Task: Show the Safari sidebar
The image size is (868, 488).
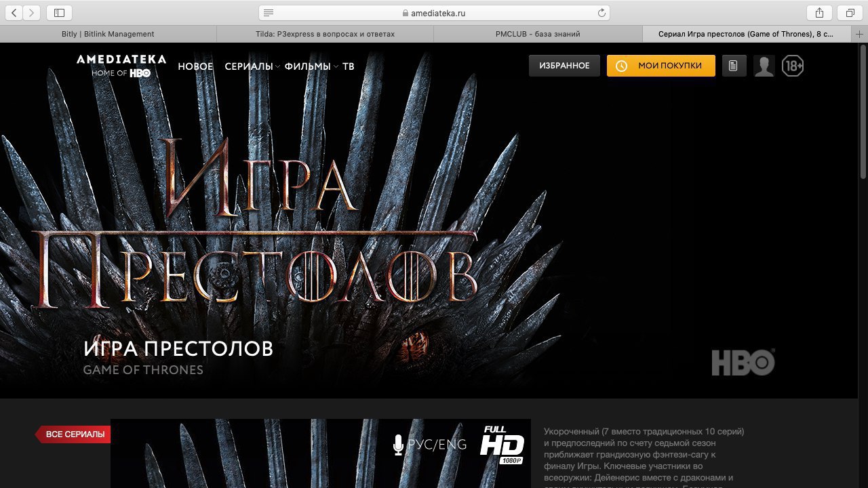Action: point(59,13)
